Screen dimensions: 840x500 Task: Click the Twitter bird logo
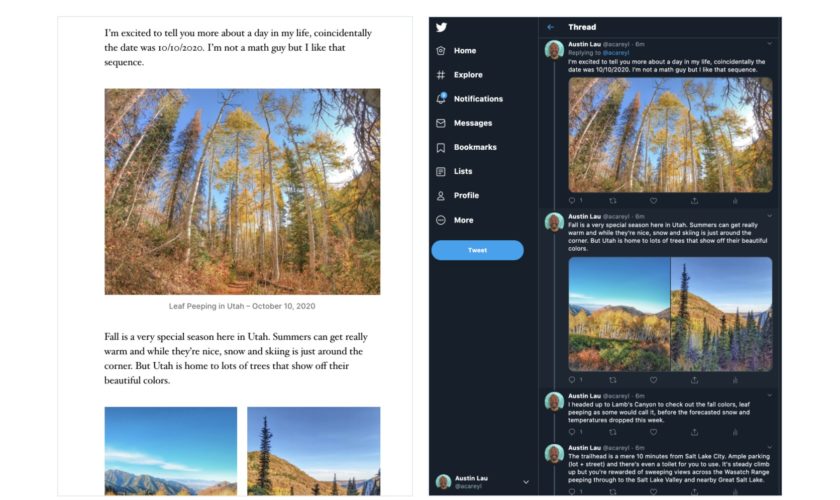coord(442,28)
